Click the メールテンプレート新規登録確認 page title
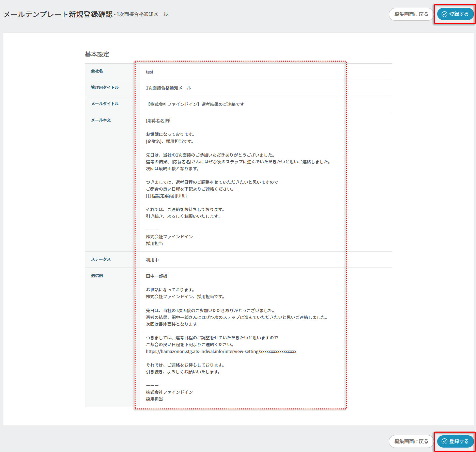Viewport: 476px width, 452px height. (x=58, y=14)
